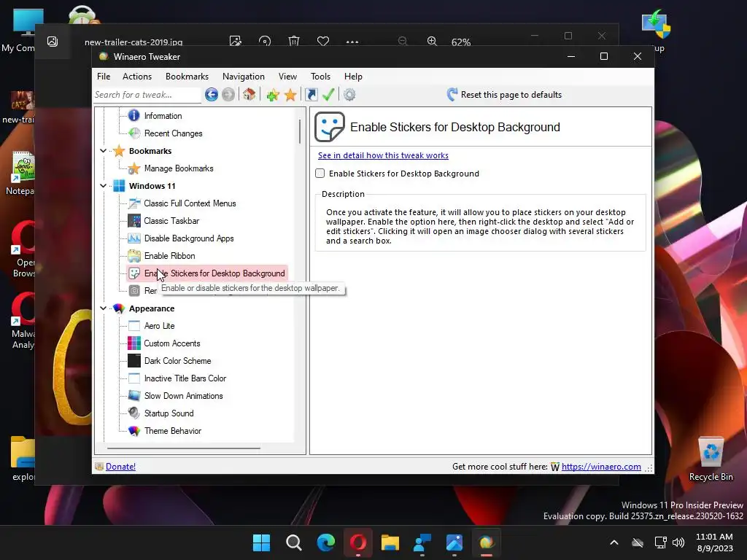
Task: Add bookmark using green plus star icon
Action: (x=273, y=95)
